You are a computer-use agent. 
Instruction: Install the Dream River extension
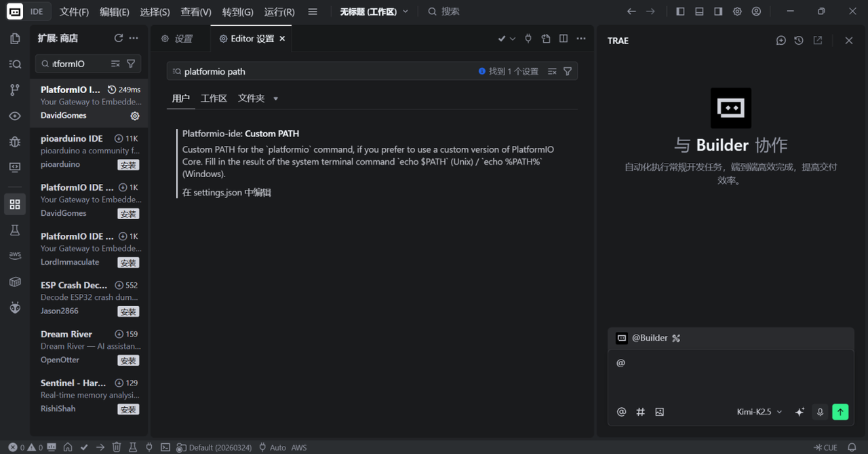tap(128, 360)
